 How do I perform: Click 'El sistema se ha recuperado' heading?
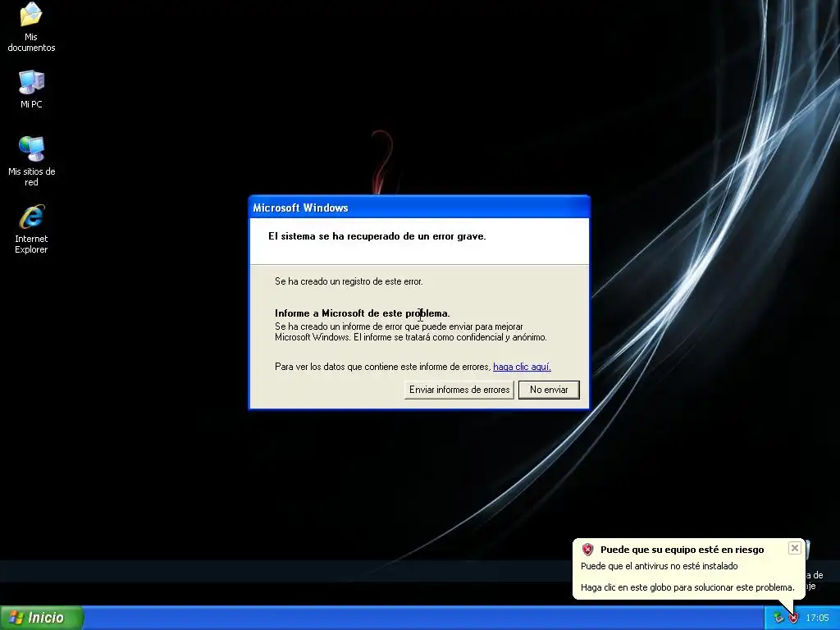point(377,236)
